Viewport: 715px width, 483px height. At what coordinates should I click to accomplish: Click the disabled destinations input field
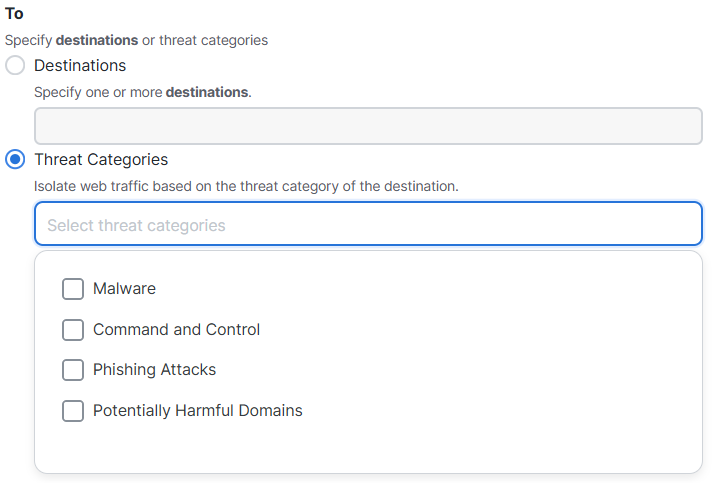(x=368, y=126)
